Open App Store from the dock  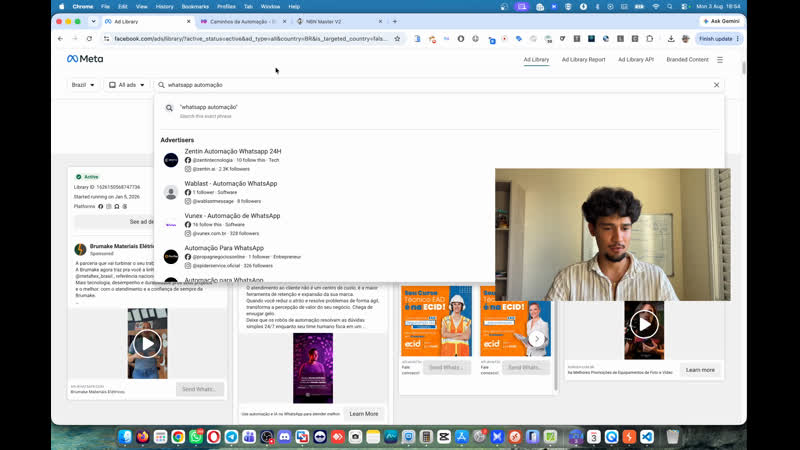461,437
